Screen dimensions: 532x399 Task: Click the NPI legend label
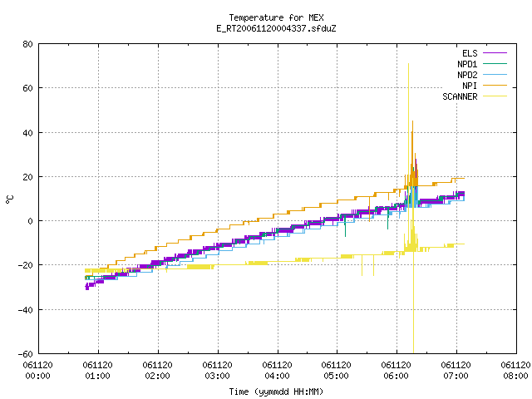tap(470, 86)
